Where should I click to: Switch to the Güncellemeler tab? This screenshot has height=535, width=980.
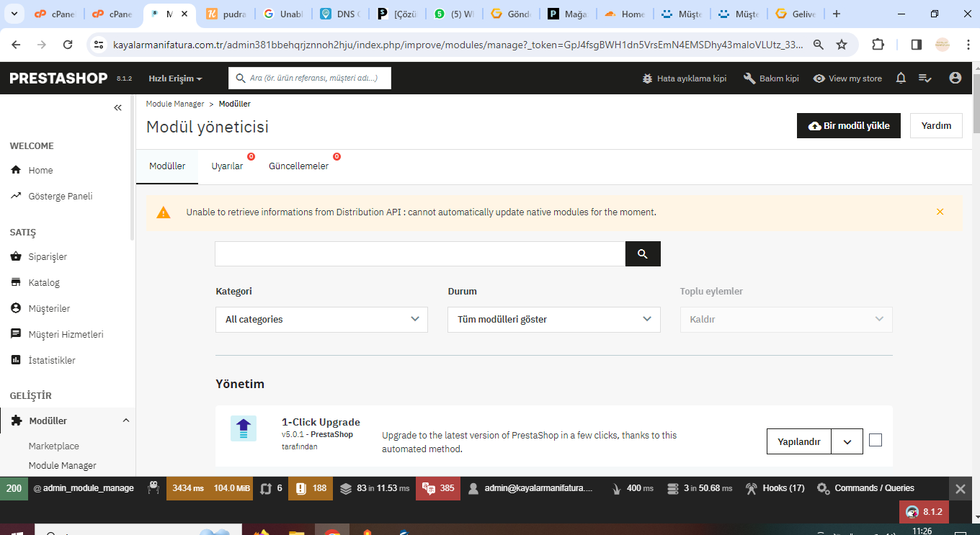coord(298,166)
